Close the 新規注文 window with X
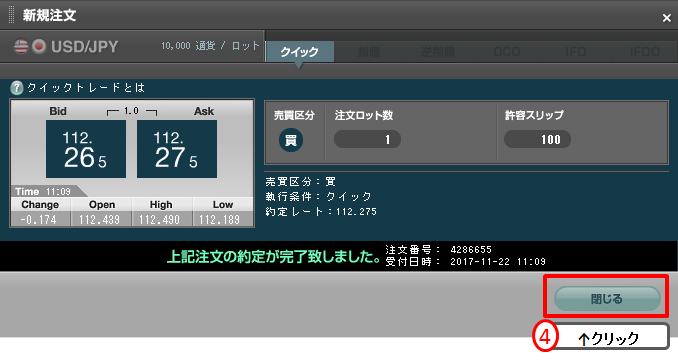 coord(666,18)
